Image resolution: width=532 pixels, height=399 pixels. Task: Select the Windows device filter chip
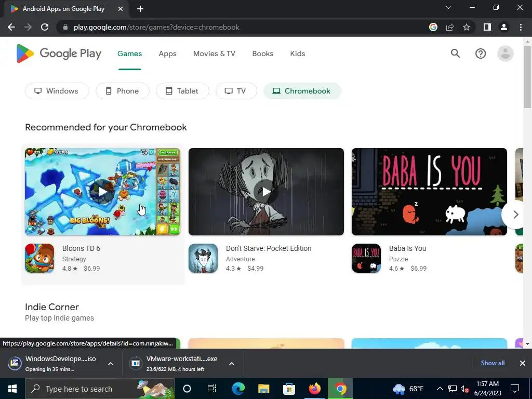coord(57,91)
